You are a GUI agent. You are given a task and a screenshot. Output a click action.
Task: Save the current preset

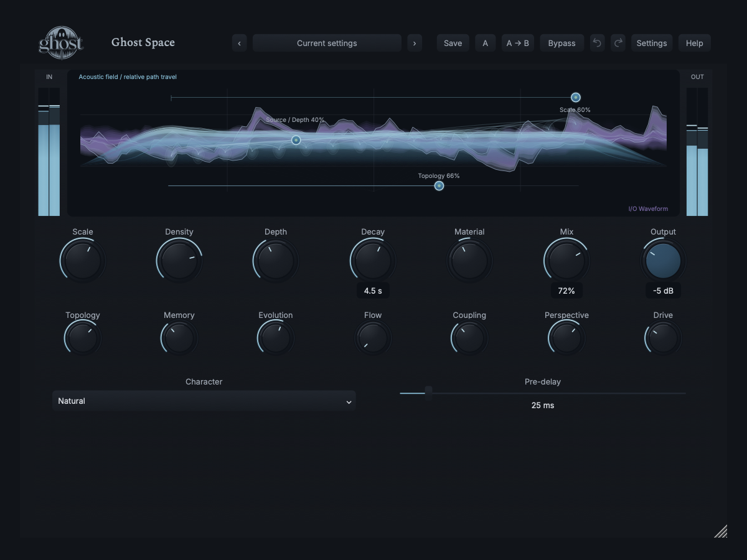click(453, 43)
